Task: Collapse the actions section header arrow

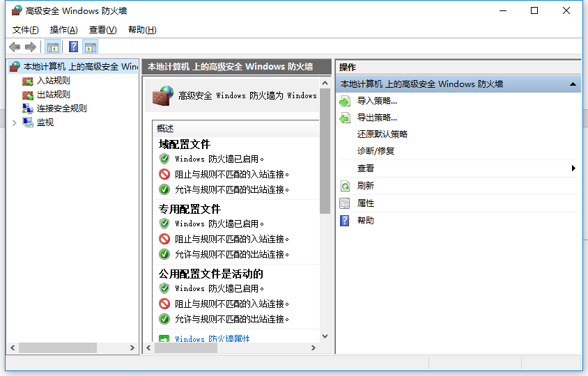Action: click(573, 84)
